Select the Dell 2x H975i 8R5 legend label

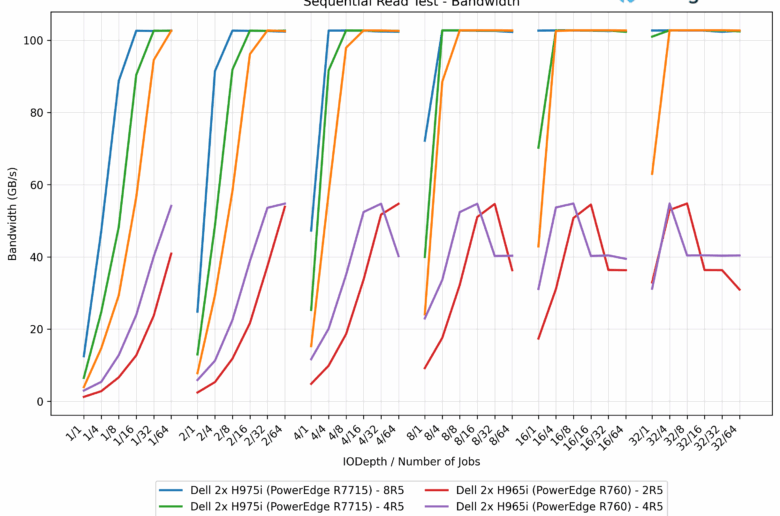click(x=300, y=491)
